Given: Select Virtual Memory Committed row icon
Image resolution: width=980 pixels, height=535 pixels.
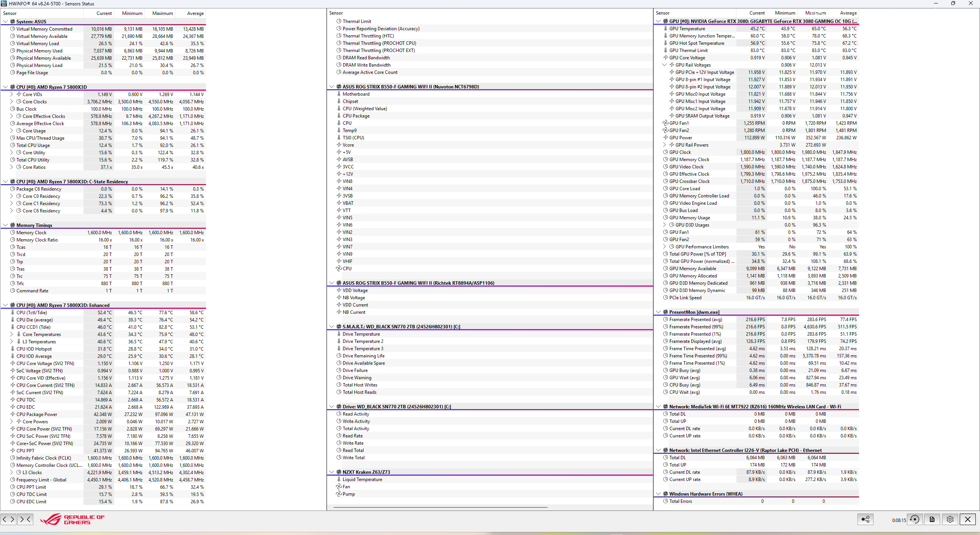Looking at the screenshot, I should click(13, 29).
